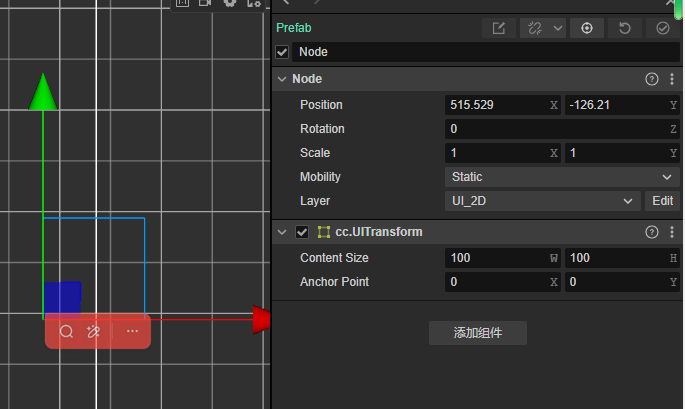Click the Position property label
Screen dimensions: 685x409
(x=321, y=105)
